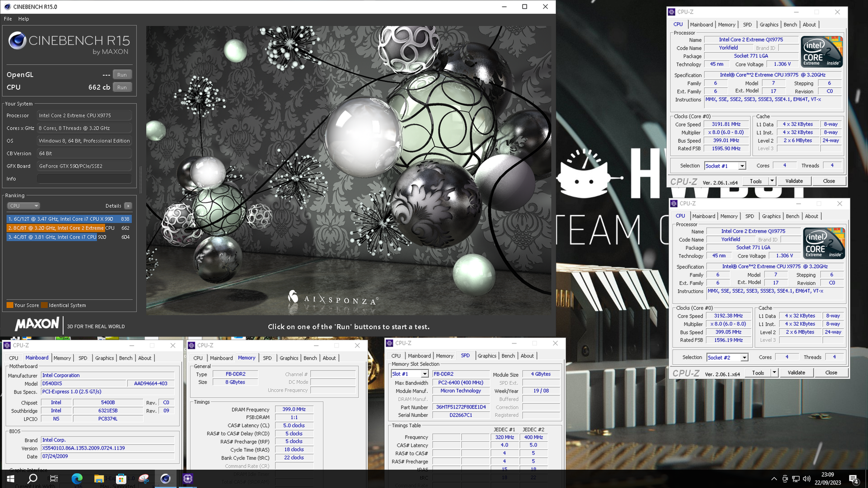The width and height of the screenshot is (868, 488).
Task: Open Tools dropdown arrow in lower CPU-Z
Action: pos(774,373)
